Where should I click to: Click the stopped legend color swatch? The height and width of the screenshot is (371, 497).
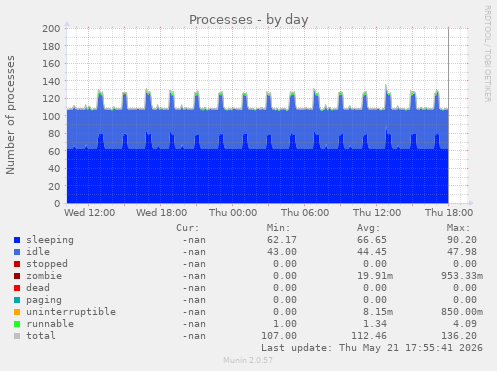click(17, 264)
